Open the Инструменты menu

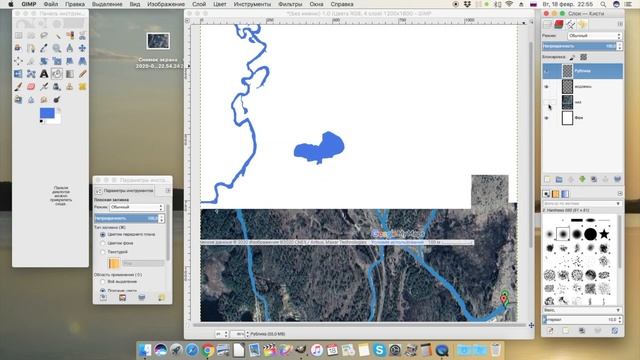pyautogui.click(x=252, y=4)
